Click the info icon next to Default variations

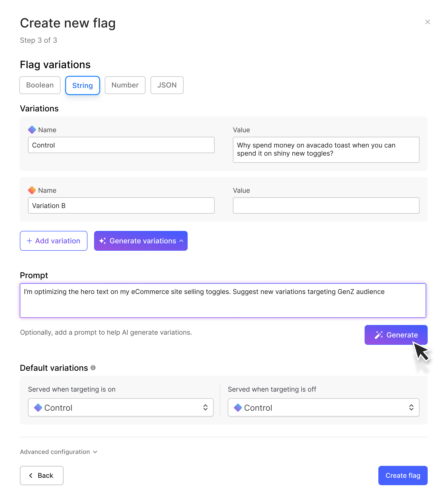click(93, 368)
